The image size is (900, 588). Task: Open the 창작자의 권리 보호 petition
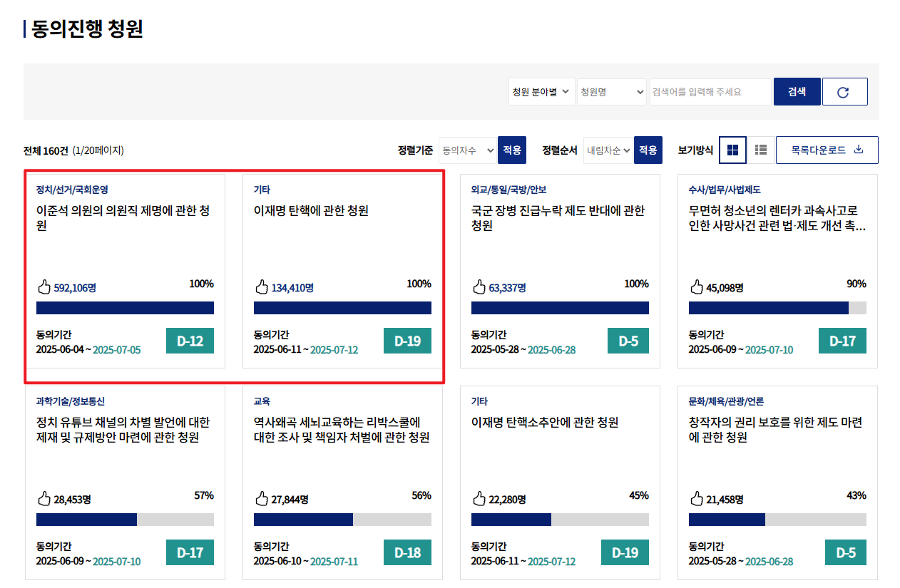pos(777,429)
